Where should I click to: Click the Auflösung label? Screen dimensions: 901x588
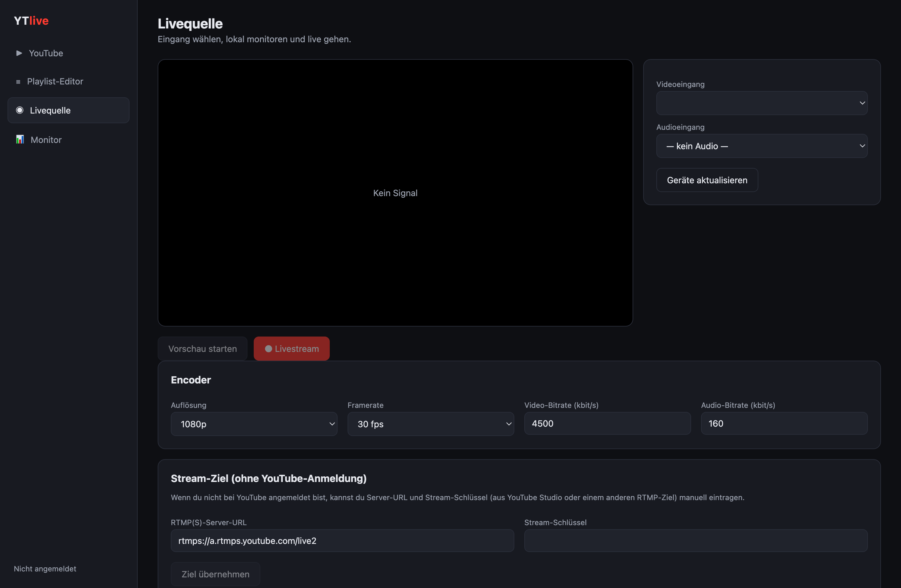tap(189, 405)
